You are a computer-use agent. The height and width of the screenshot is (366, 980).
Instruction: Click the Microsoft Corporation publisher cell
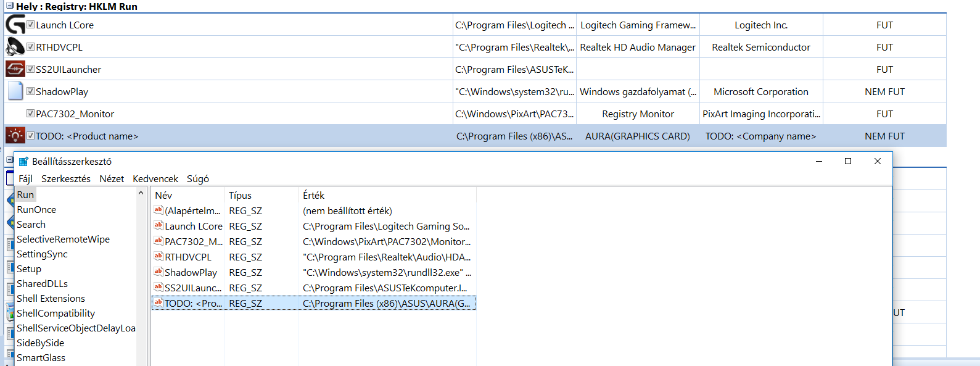(761, 92)
